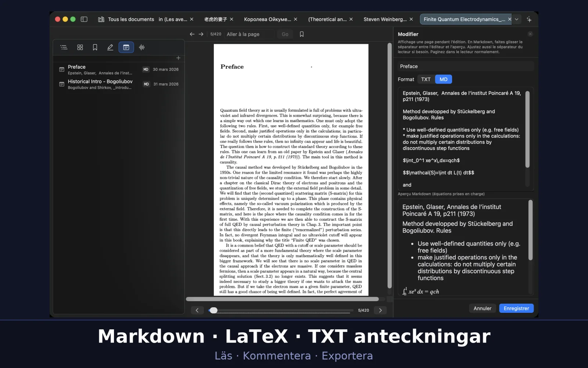
Task: Go to previous page at bottom
Action: (x=197, y=310)
